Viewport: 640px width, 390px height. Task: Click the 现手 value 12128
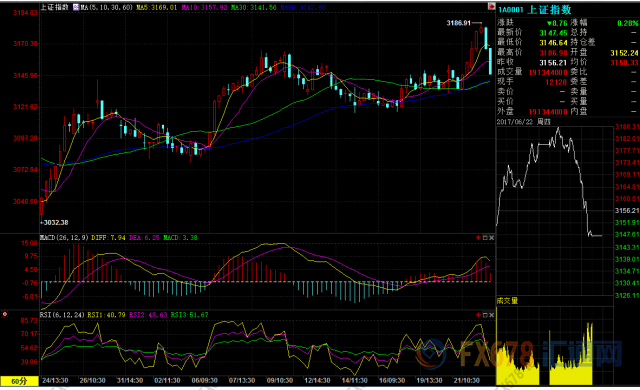point(556,82)
